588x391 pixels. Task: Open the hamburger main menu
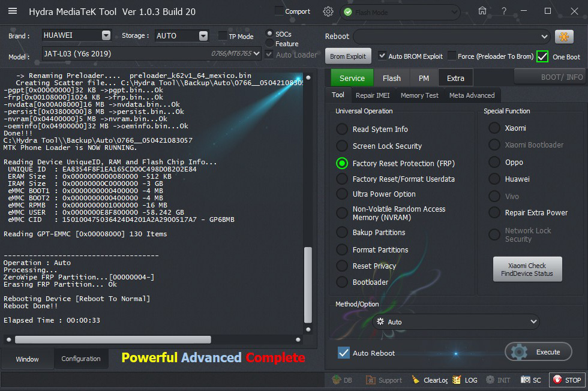point(13,11)
